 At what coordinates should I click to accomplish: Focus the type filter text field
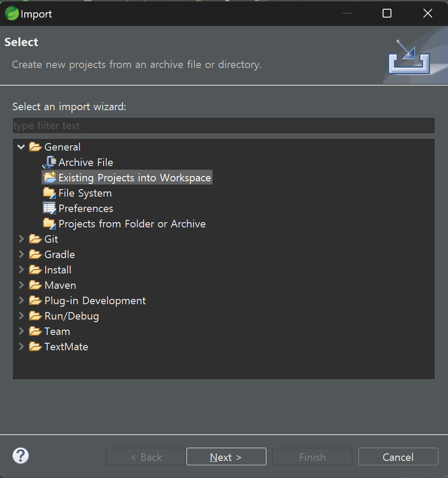coord(224,126)
